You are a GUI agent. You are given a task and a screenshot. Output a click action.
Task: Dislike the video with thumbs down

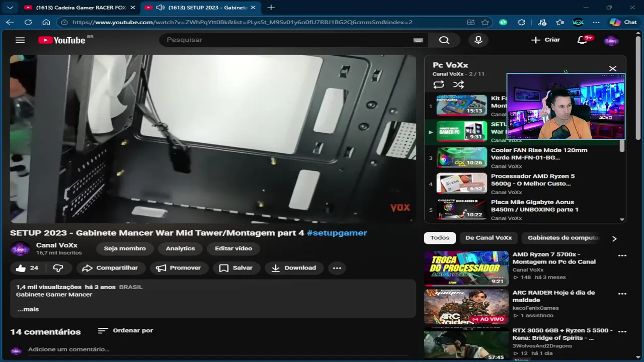point(58,268)
